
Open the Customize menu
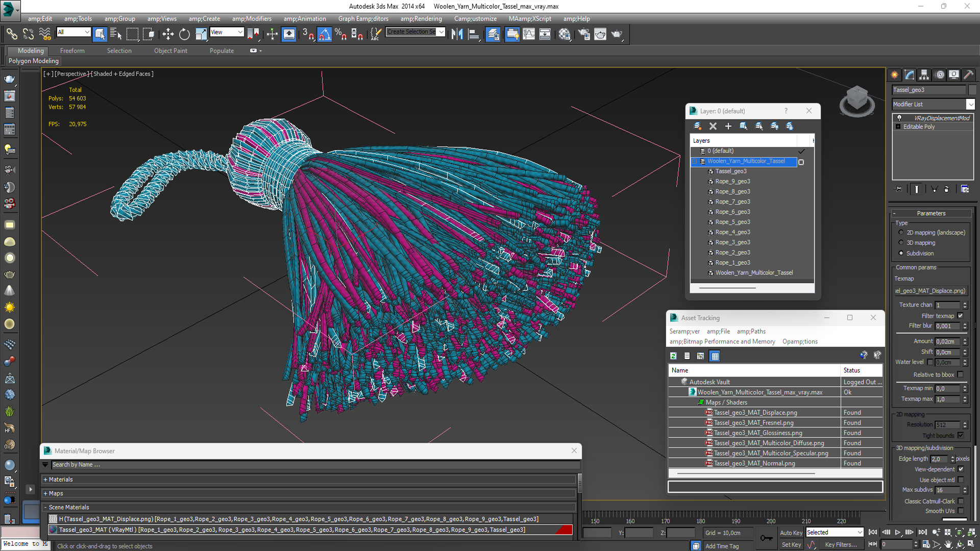point(475,19)
